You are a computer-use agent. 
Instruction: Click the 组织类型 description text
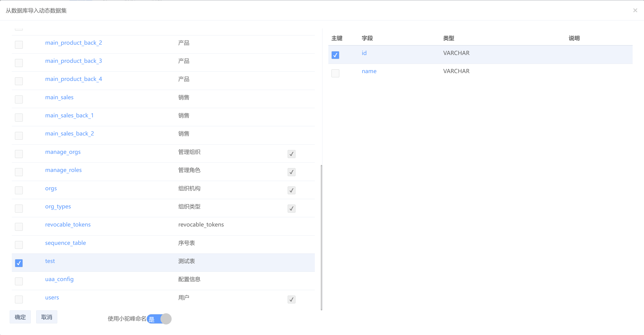(x=189, y=207)
